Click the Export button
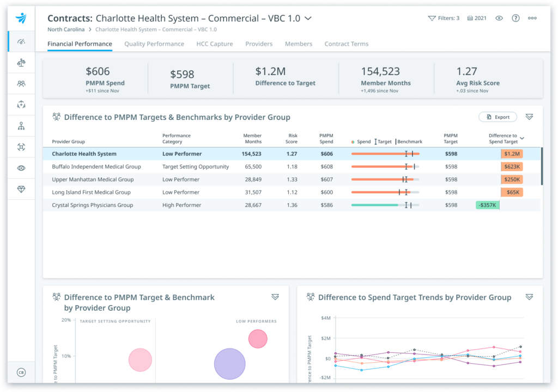Viewport: 558px width, 392px height. [x=497, y=117]
